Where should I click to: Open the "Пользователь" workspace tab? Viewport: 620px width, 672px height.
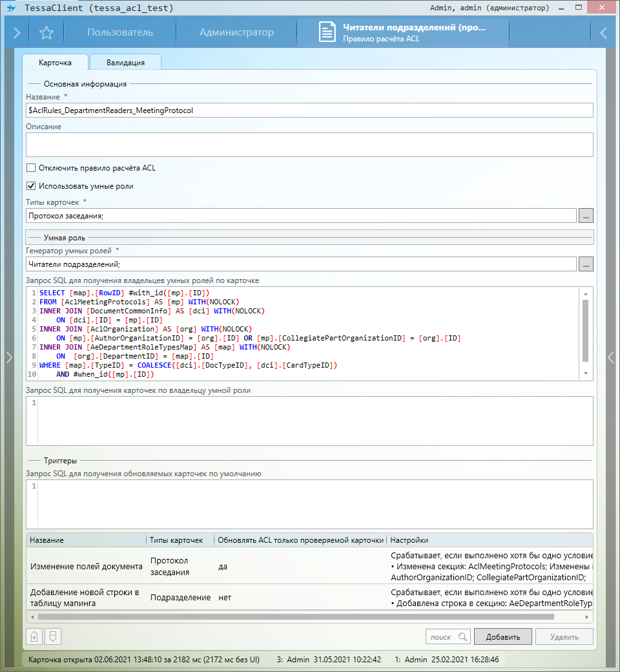click(x=120, y=33)
